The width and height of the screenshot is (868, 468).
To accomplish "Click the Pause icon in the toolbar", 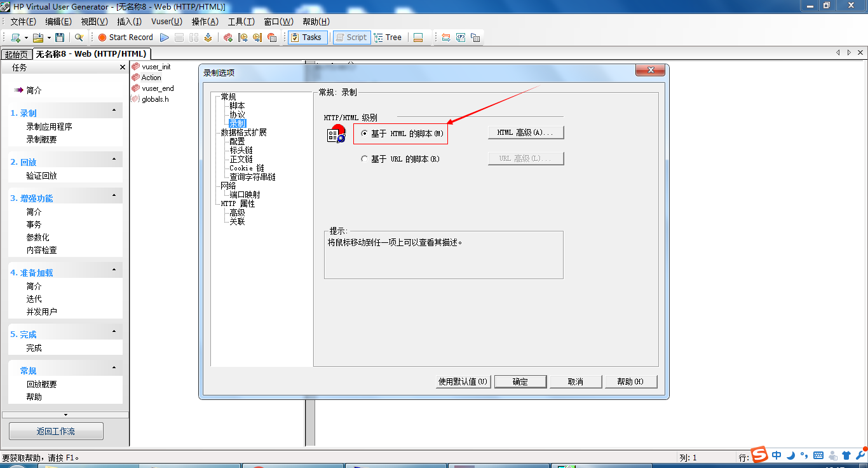I will point(194,38).
